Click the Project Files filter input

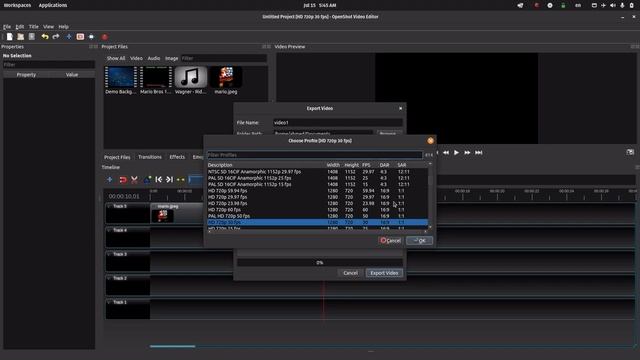point(224,58)
